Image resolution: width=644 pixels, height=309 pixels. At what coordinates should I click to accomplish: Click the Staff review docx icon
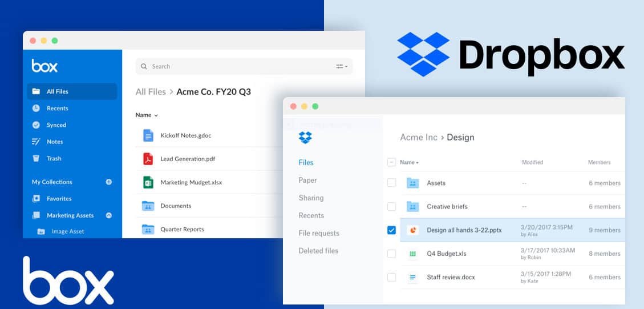click(x=413, y=278)
